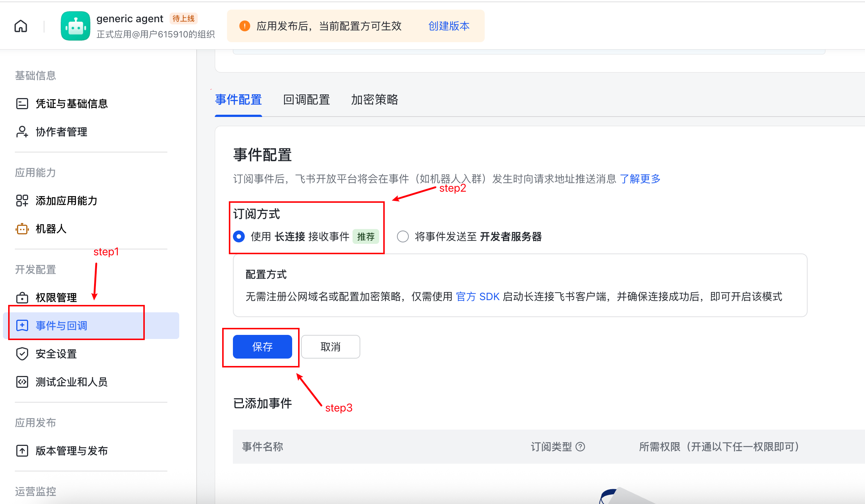The height and width of the screenshot is (504, 865).
Task: Click the 安全设置 shield icon
Action: [x=22, y=354]
